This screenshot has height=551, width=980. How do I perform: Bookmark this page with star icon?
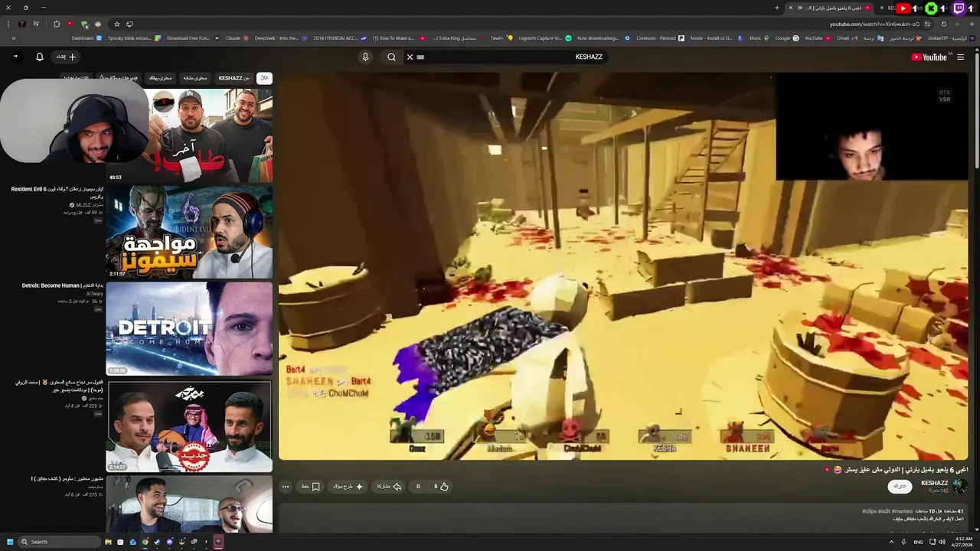coord(117,24)
